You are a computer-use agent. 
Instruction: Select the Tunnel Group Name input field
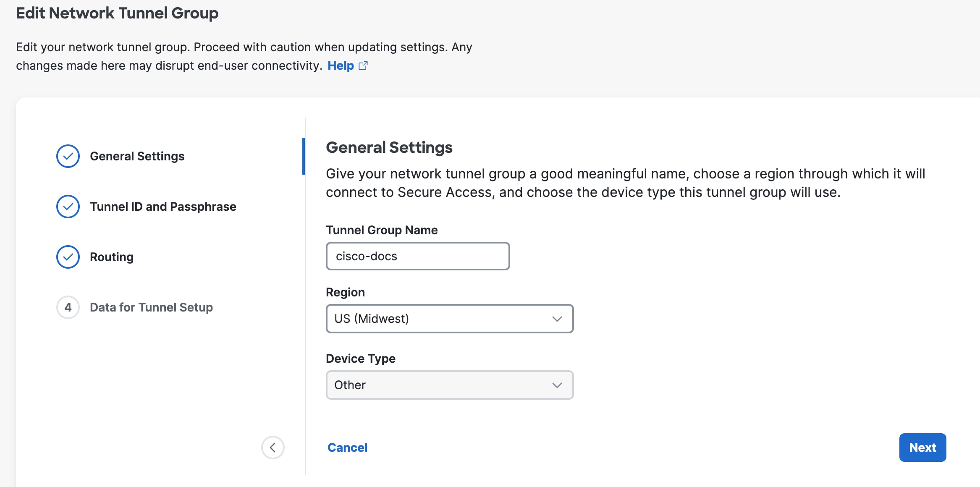click(417, 256)
